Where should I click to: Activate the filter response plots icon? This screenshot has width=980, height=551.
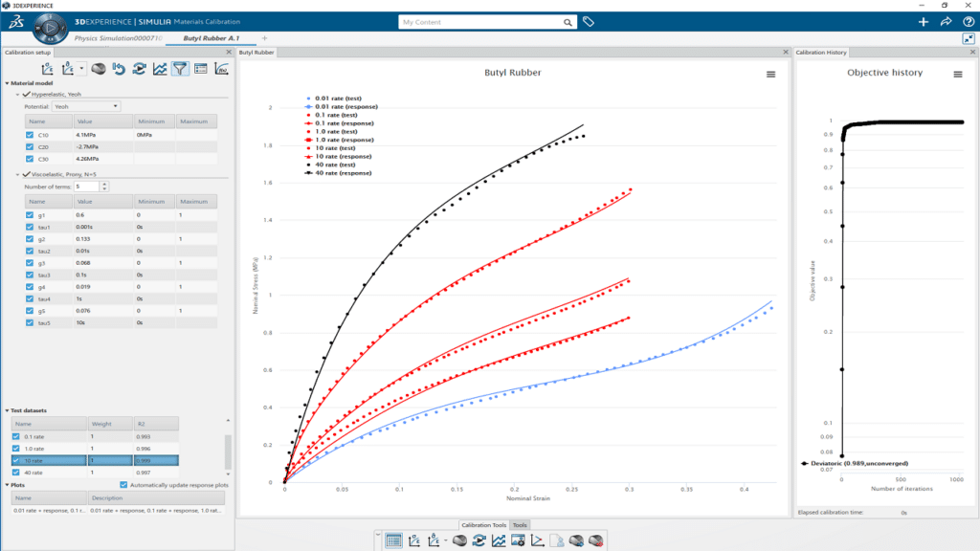[x=180, y=69]
